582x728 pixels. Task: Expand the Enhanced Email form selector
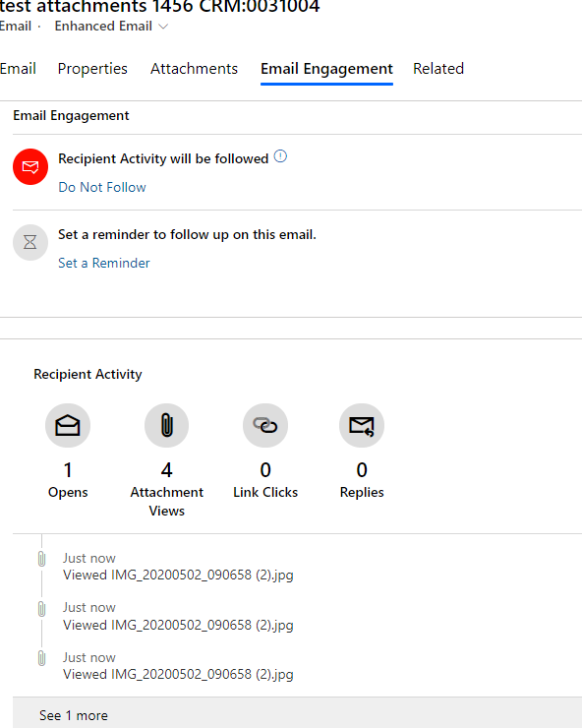click(111, 26)
